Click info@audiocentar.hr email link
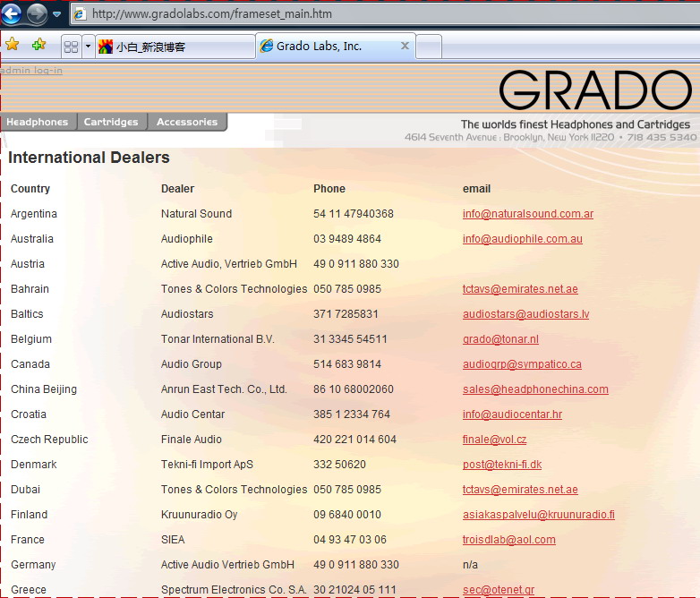Viewport: 700px width, 598px height. pos(512,414)
